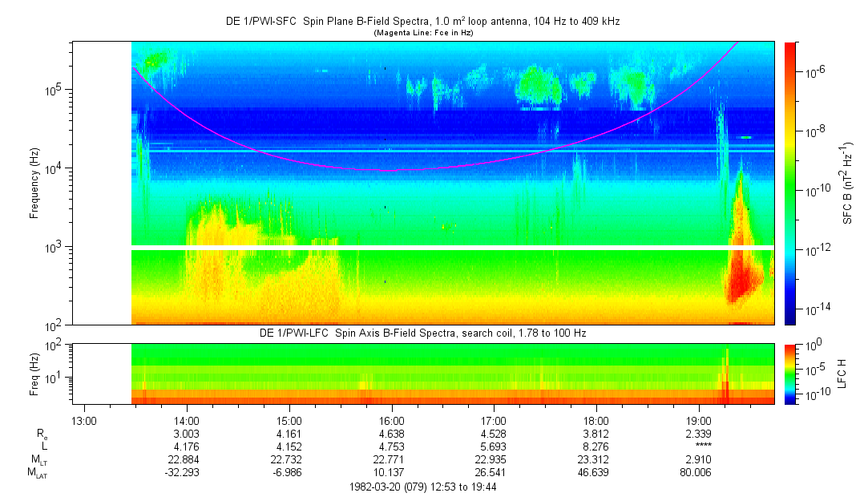
Task: Click the 14:00 time axis label
Action: pos(187,420)
